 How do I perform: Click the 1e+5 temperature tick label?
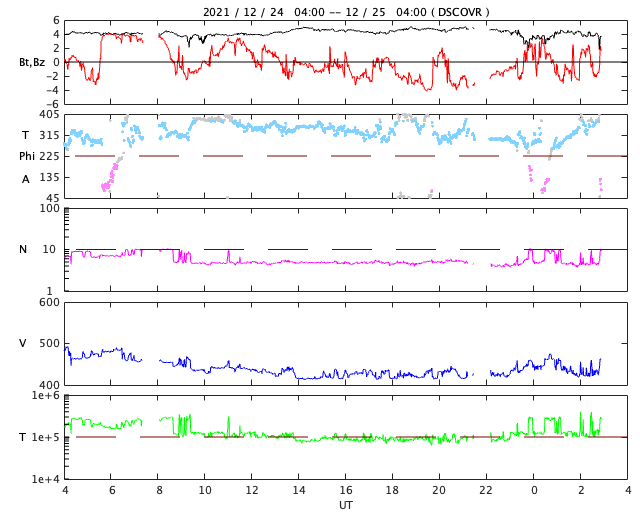click(46, 437)
